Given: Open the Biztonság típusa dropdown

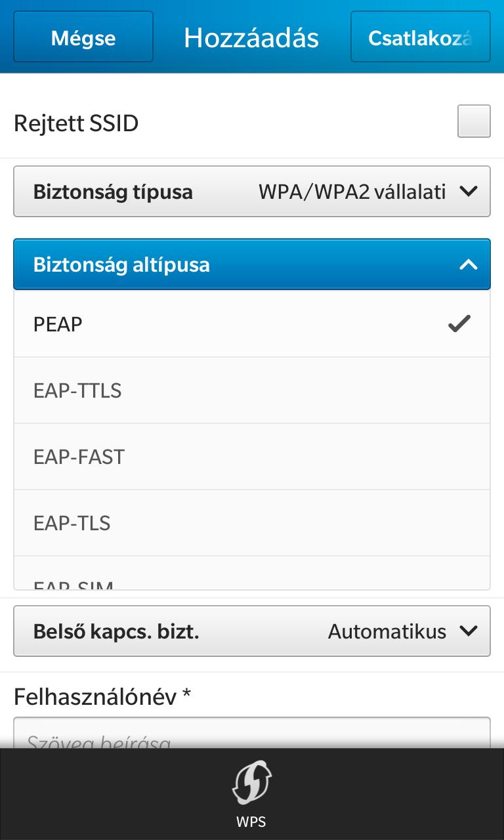Looking at the screenshot, I should pyautogui.click(x=251, y=192).
